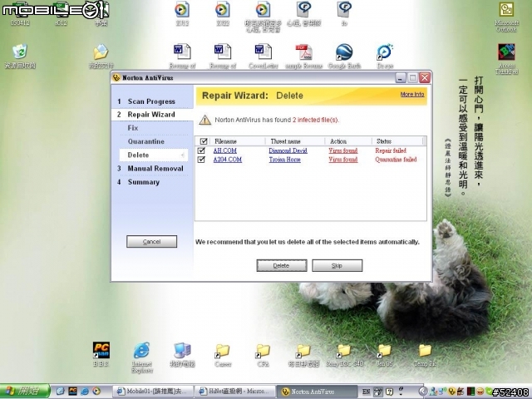Open the Windows Start button
Viewport: 532px width, 399px height.
coord(25,392)
